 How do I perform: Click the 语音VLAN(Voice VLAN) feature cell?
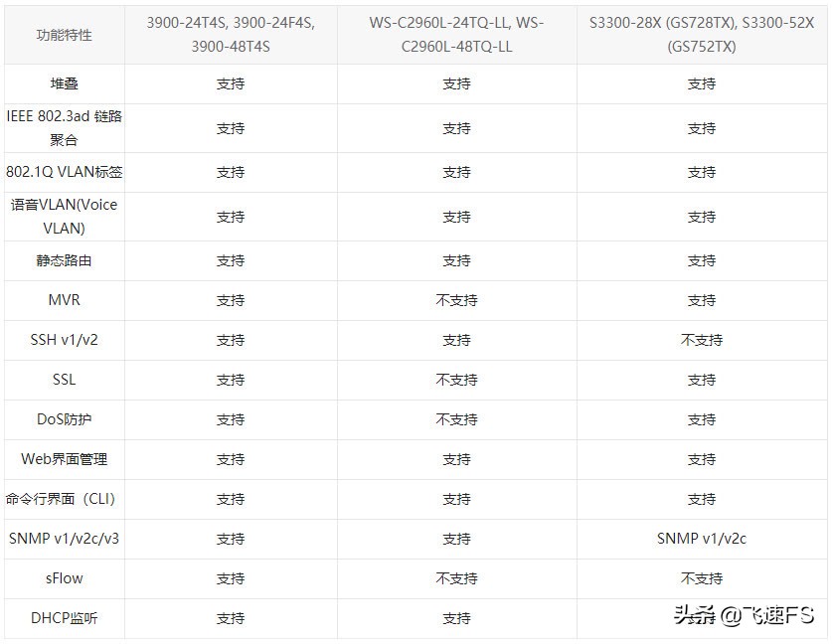(x=64, y=217)
